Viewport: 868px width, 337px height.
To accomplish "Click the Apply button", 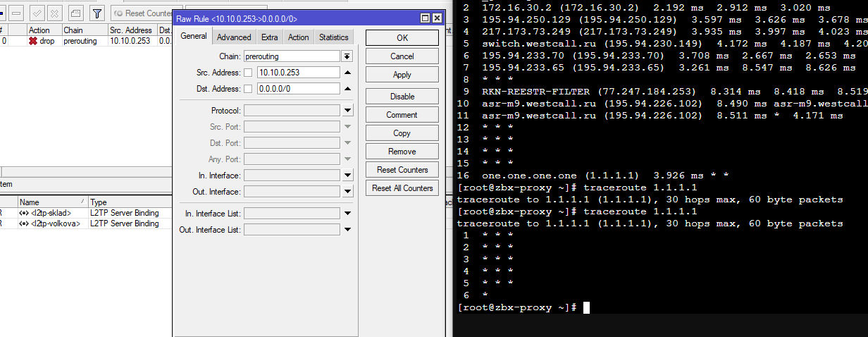I will point(402,75).
